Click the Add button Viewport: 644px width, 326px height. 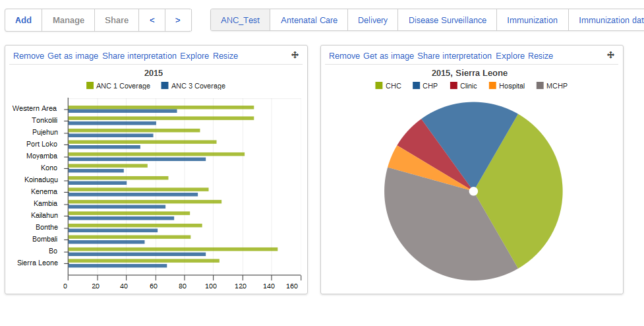pyautogui.click(x=24, y=20)
